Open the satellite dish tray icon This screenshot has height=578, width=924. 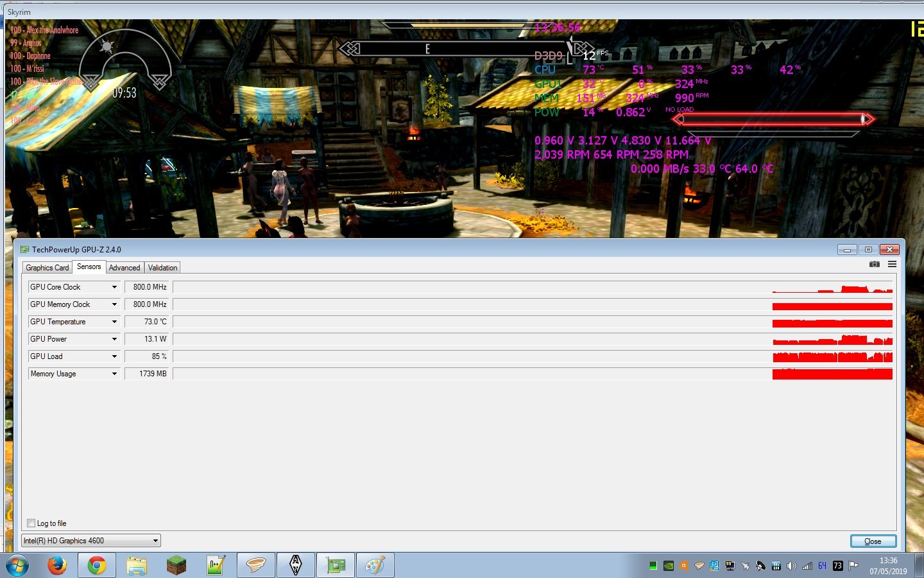click(760, 566)
